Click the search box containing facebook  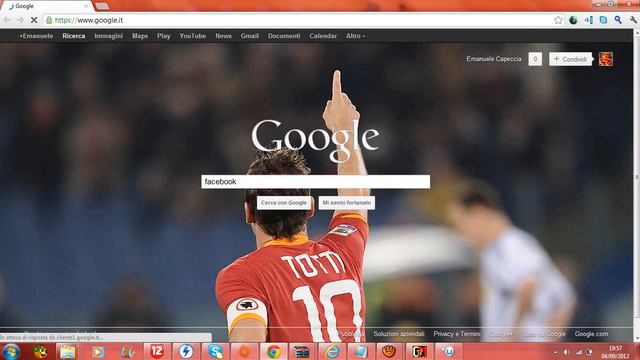point(316,182)
